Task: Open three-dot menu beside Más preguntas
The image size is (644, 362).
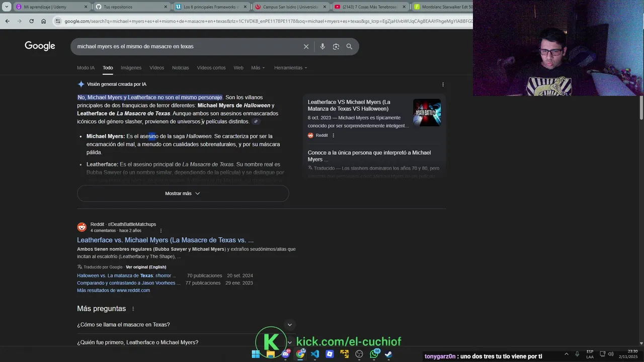Action: pos(133,309)
